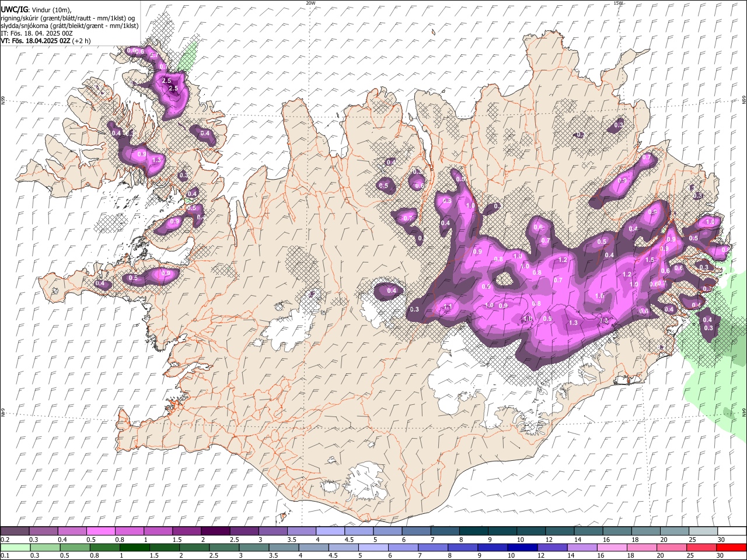Click the 15W longitude label
This screenshot has height=560, width=747.
618,3
